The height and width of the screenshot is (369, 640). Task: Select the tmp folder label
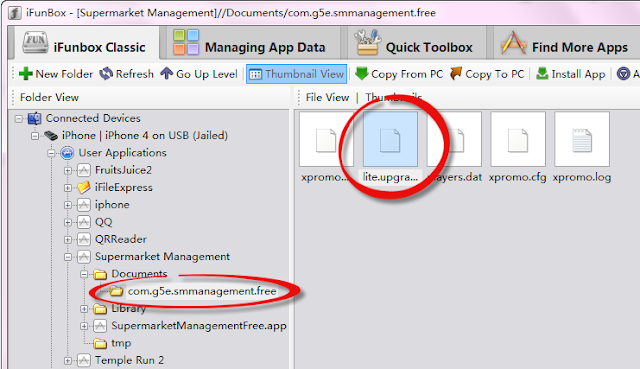point(121,343)
